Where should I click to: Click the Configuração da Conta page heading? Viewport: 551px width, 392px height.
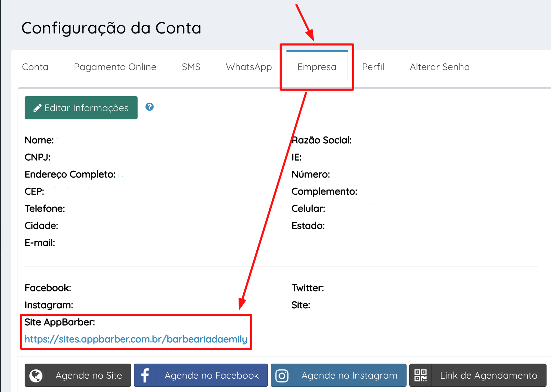pyautogui.click(x=111, y=28)
